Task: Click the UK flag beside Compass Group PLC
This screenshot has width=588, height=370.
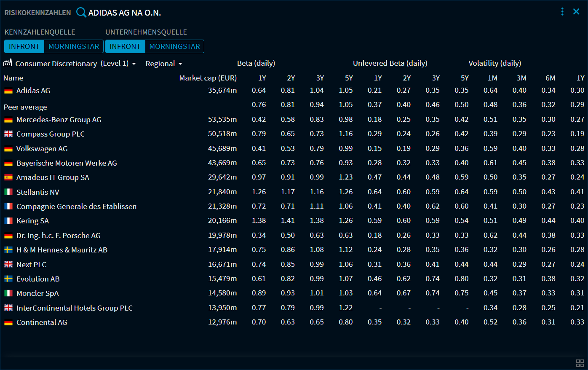Action: coord(8,134)
